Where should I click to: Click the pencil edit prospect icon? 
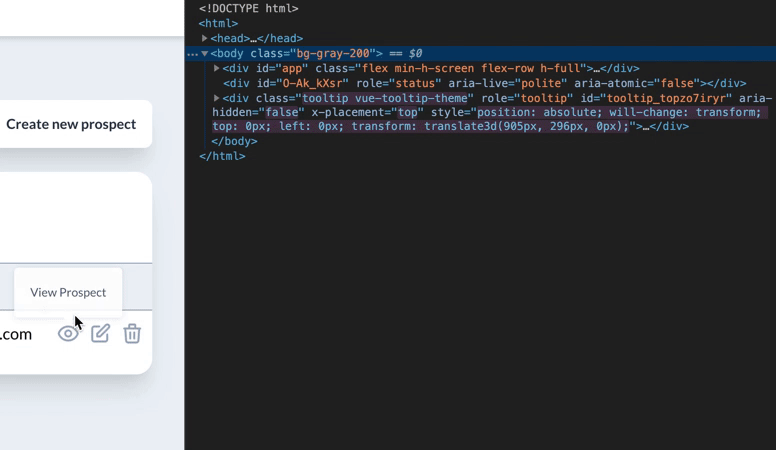pyautogui.click(x=100, y=334)
